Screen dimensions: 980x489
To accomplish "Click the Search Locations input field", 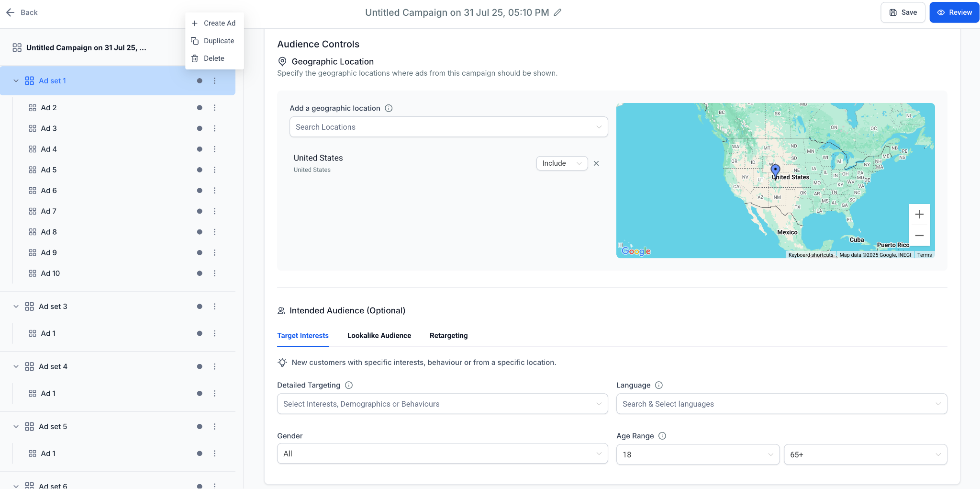I will coord(448,126).
